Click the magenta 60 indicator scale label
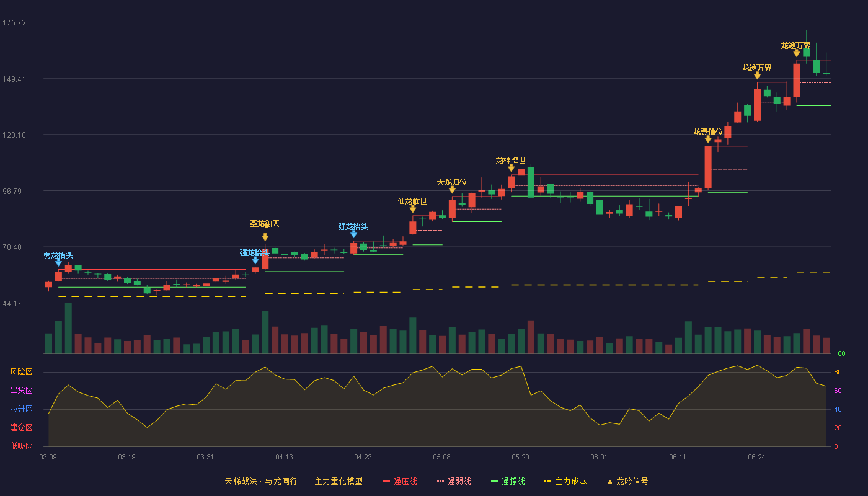 pos(838,391)
